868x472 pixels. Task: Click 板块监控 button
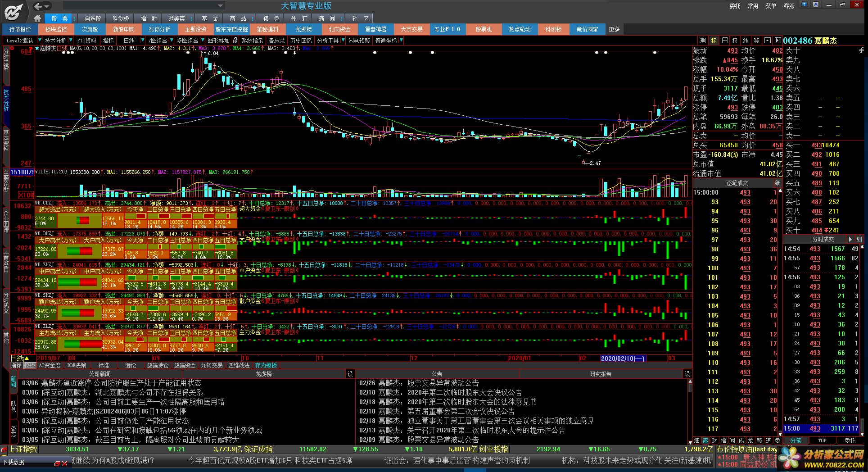56,29
